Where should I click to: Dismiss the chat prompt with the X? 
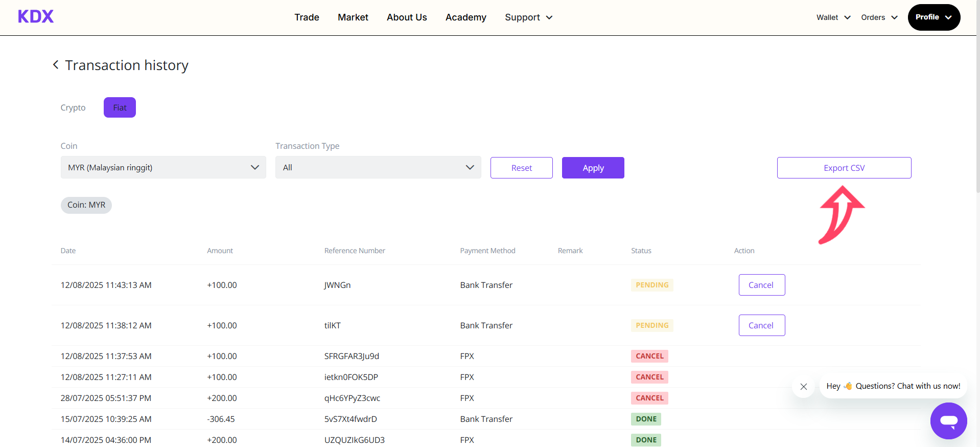click(x=804, y=387)
